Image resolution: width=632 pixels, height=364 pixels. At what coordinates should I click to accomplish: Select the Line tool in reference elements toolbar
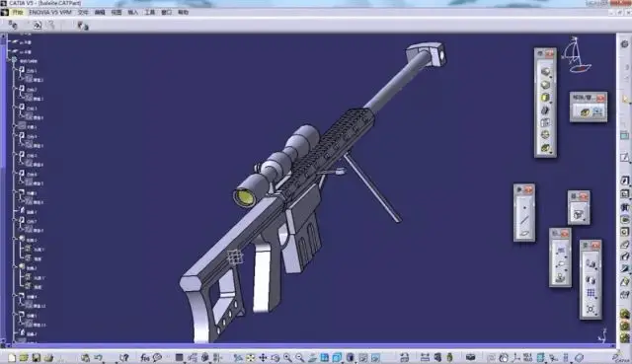[x=524, y=220]
